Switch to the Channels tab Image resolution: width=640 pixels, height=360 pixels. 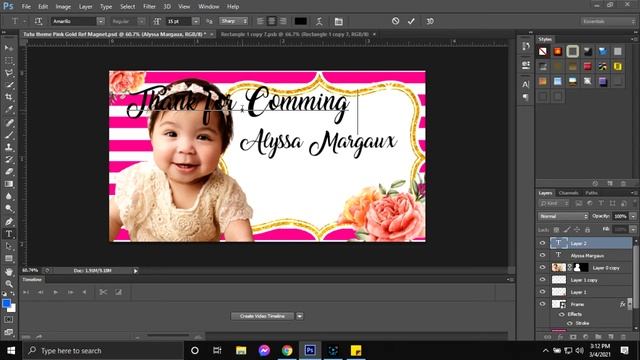[x=568, y=193]
